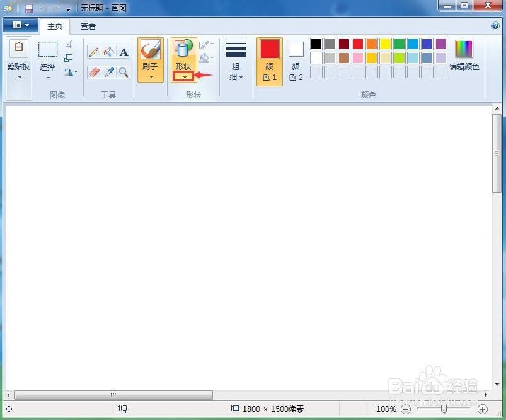Image resolution: width=506 pixels, height=420 pixels.
Task: Pick the red palette swatch
Action: [x=358, y=44]
